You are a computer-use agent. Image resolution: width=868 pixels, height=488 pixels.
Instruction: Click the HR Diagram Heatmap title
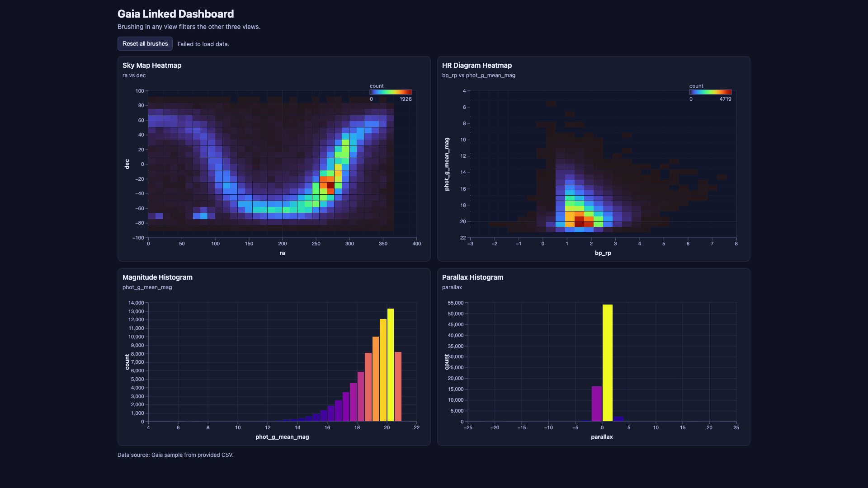pyautogui.click(x=477, y=66)
